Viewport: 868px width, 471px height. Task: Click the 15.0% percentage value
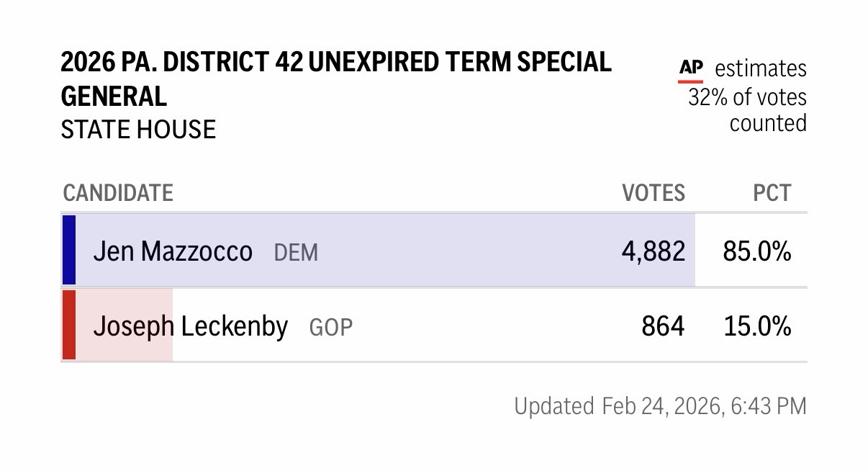coord(757,326)
